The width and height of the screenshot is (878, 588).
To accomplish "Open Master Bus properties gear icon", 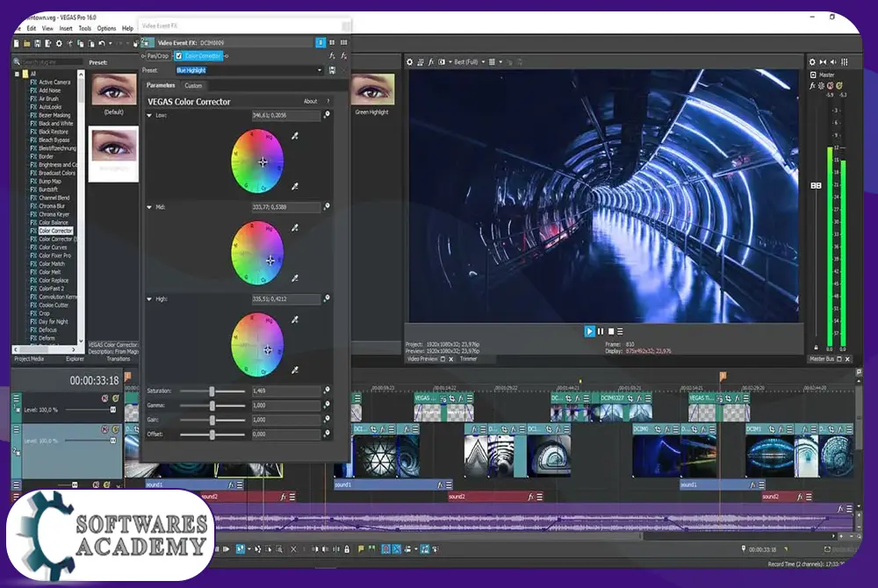I will (x=812, y=62).
